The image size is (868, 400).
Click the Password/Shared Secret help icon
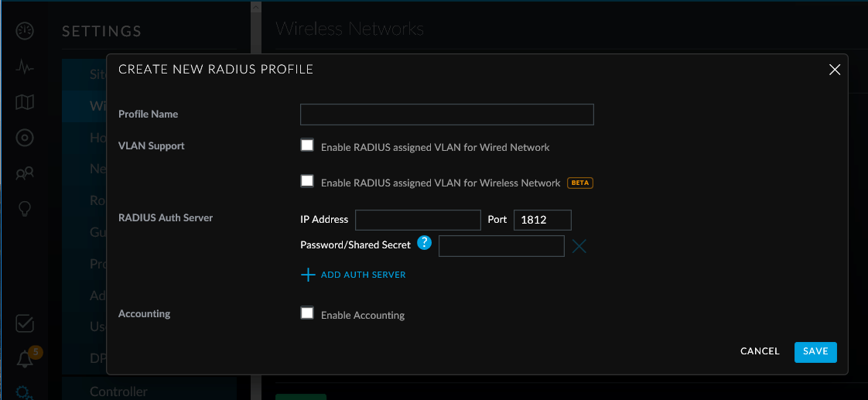click(424, 243)
